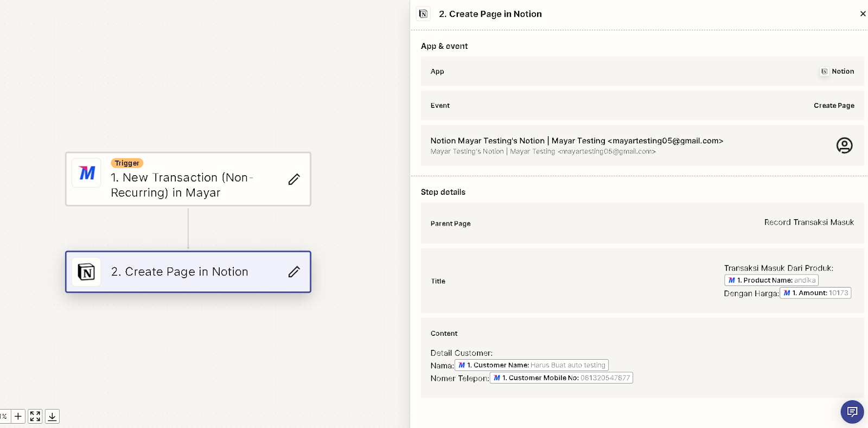Edit the New Transaction trigger step pencil
This screenshot has height=428, width=868.
click(x=294, y=179)
